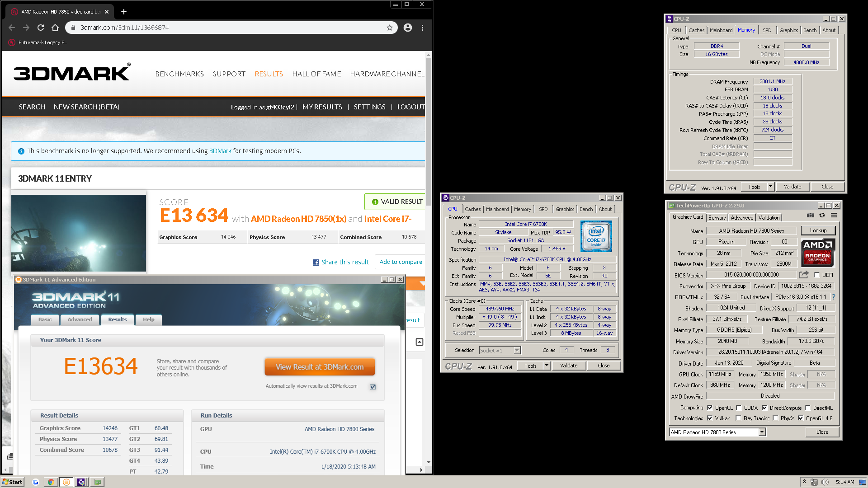Open the Chrome taskbar icon

coord(51,482)
